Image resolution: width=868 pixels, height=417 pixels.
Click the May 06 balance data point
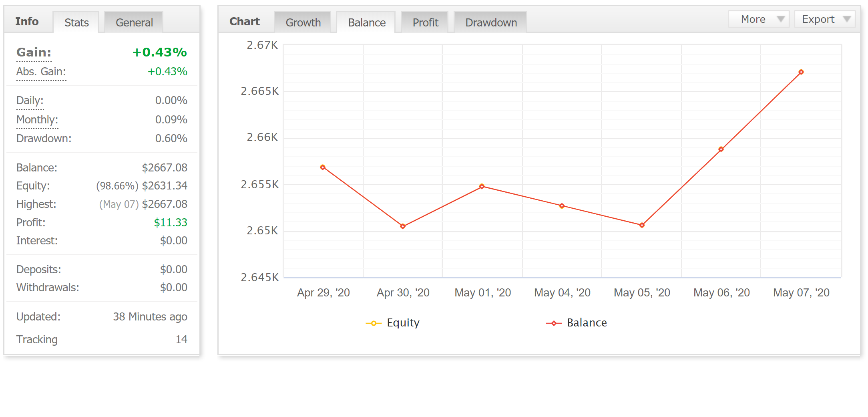(721, 149)
